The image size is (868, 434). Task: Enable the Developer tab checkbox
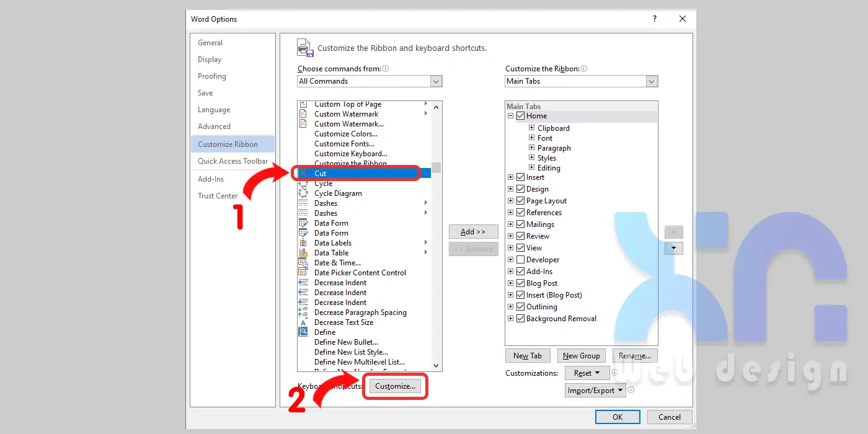point(521,260)
